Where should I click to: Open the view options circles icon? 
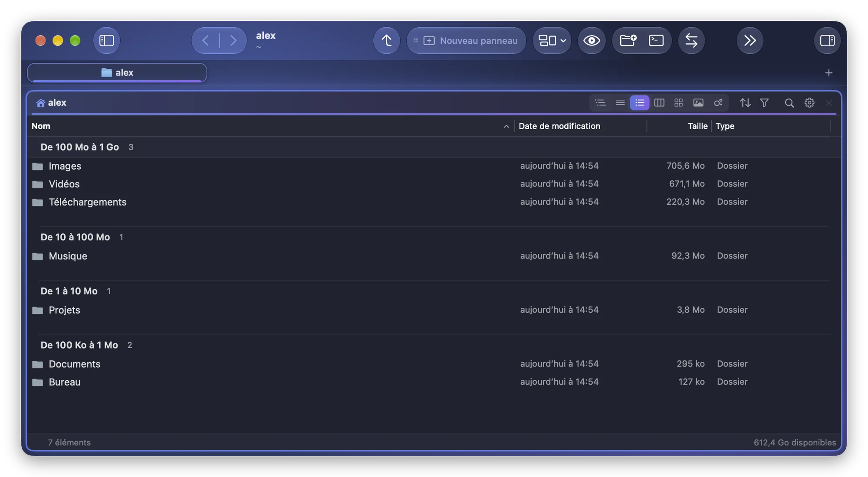coord(718,103)
